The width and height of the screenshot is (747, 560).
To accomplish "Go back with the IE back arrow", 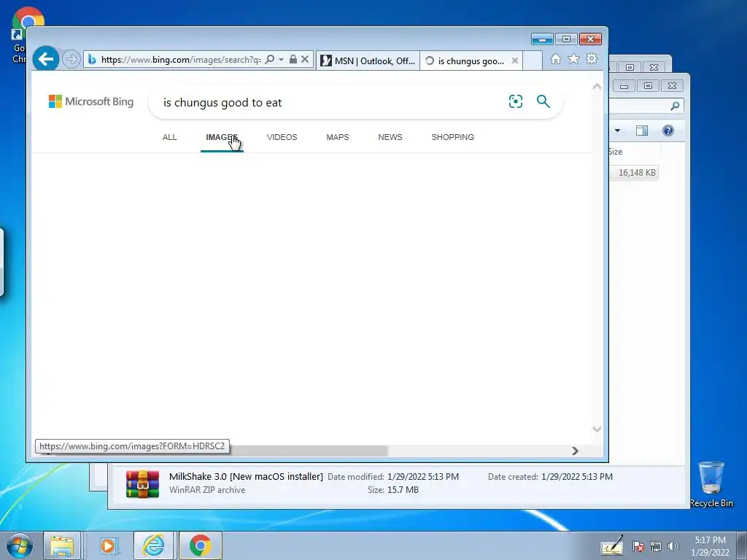I will [46, 59].
